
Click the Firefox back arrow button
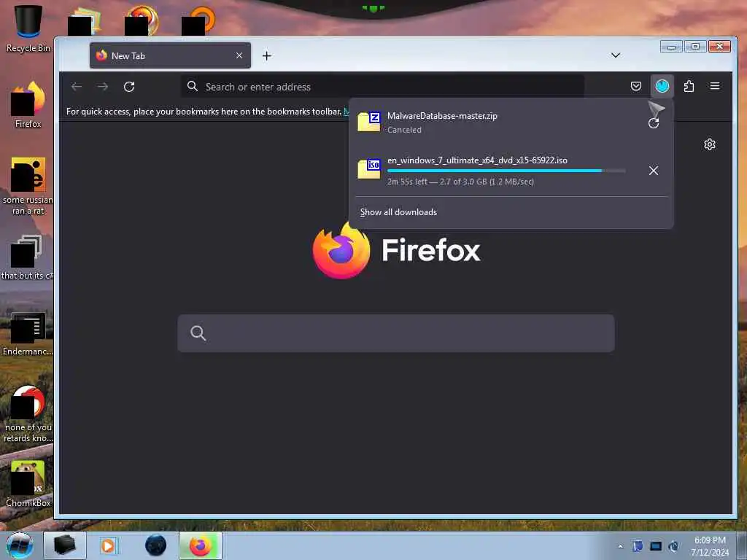tap(77, 87)
